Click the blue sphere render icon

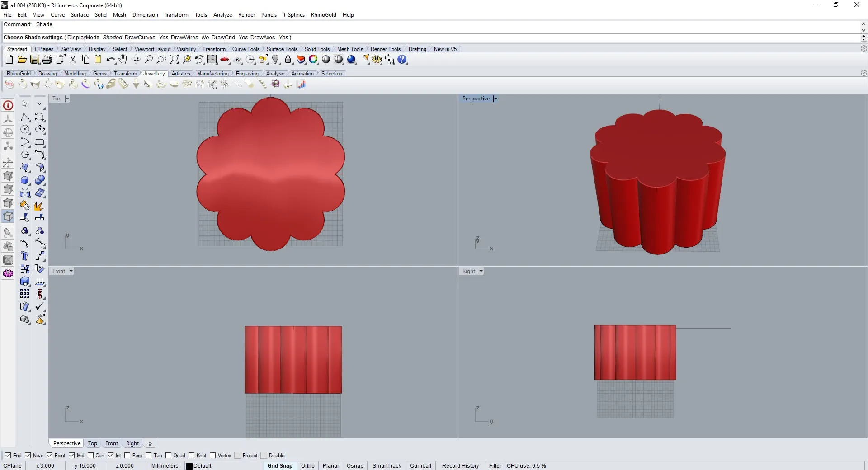pos(351,59)
